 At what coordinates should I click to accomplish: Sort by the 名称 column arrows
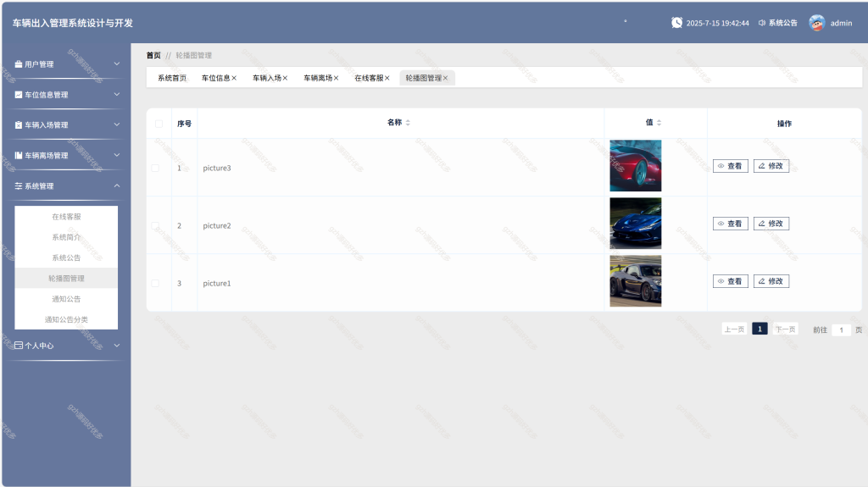pos(408,123)
